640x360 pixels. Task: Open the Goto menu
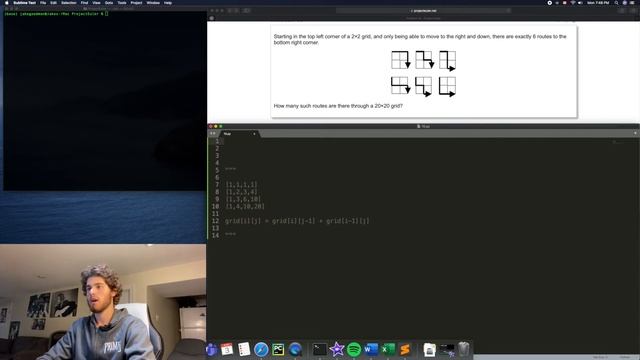click(109, 3)
